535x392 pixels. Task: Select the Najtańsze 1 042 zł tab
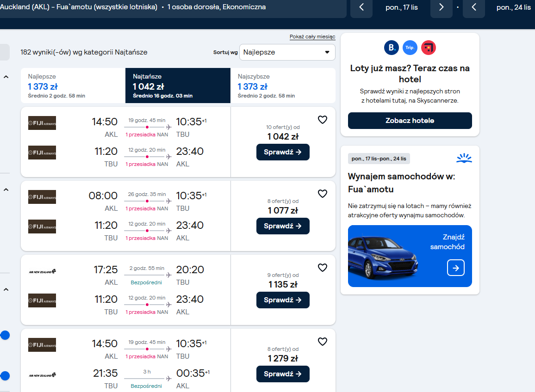(x=178, y=86)
